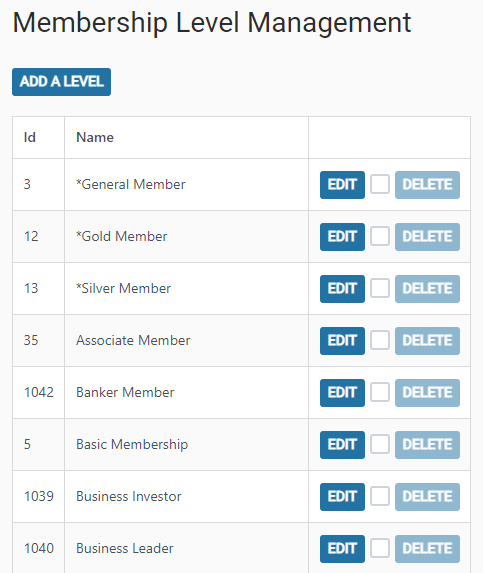Delete the Basic Membership level
This screenshot has height=573, width=483.
427,445
